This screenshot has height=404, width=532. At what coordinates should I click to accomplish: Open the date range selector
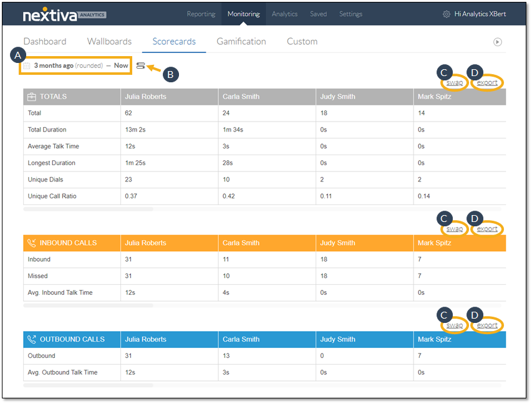point(80,65)
